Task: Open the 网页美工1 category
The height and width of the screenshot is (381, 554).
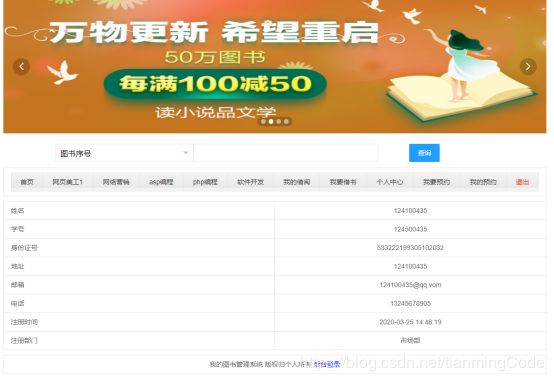Action: pos(67,182)
